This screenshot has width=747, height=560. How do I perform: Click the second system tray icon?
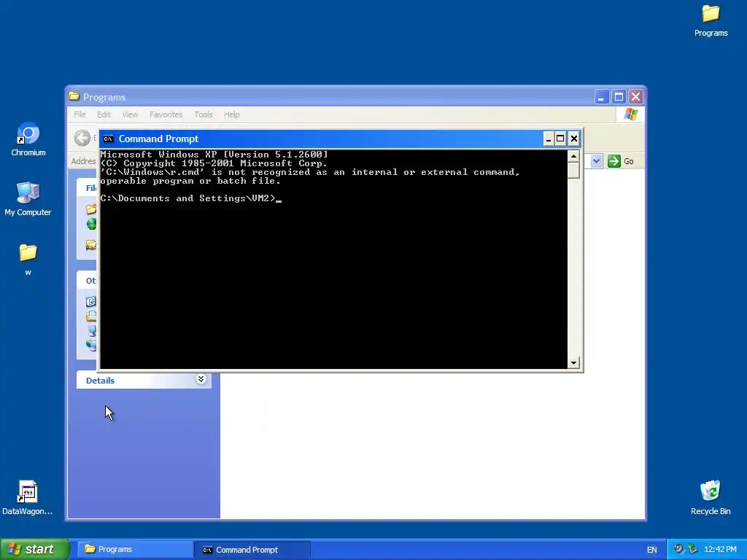[693, 549]
